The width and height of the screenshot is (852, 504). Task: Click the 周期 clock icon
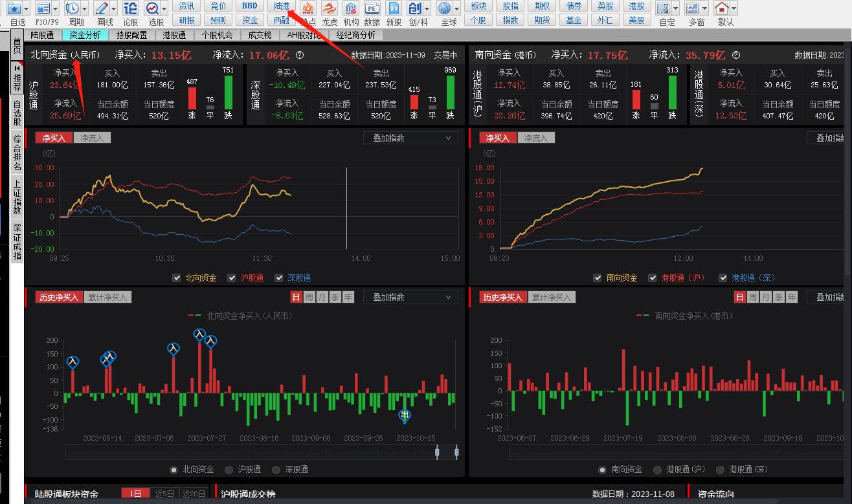click(72, 8)
